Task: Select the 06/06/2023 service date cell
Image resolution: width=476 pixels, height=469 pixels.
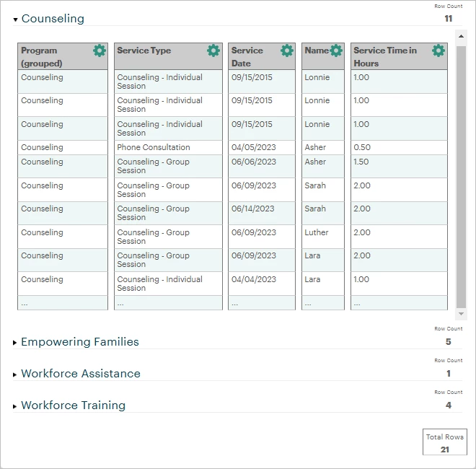Action: coord(262,166)
